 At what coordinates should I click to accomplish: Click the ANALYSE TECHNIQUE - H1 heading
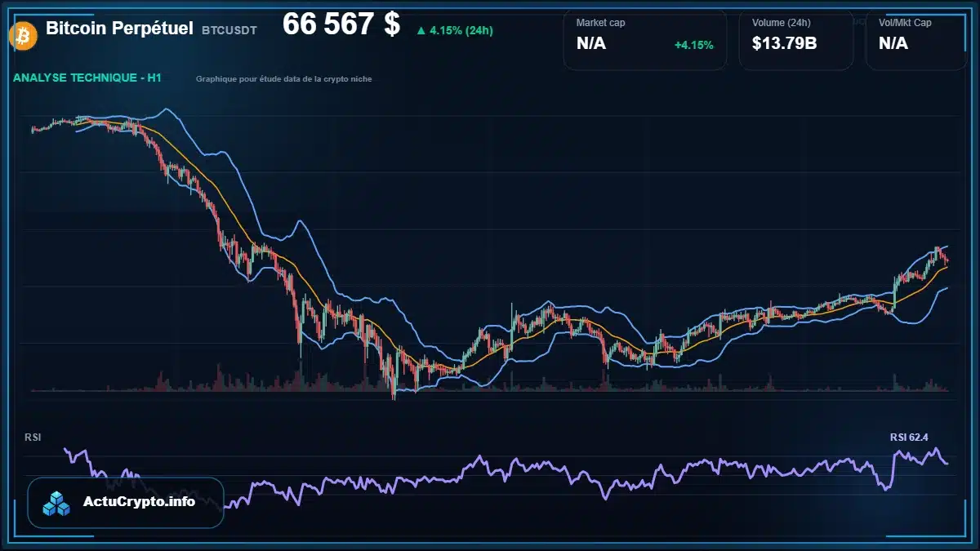click(87, 78)
